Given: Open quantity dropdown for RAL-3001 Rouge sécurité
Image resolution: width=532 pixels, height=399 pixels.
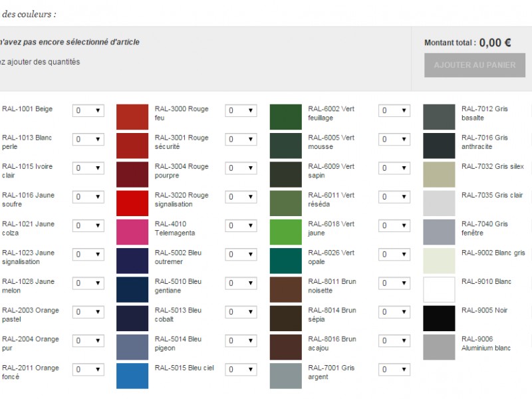Looking at the screenshot, I should click(241, 140).
